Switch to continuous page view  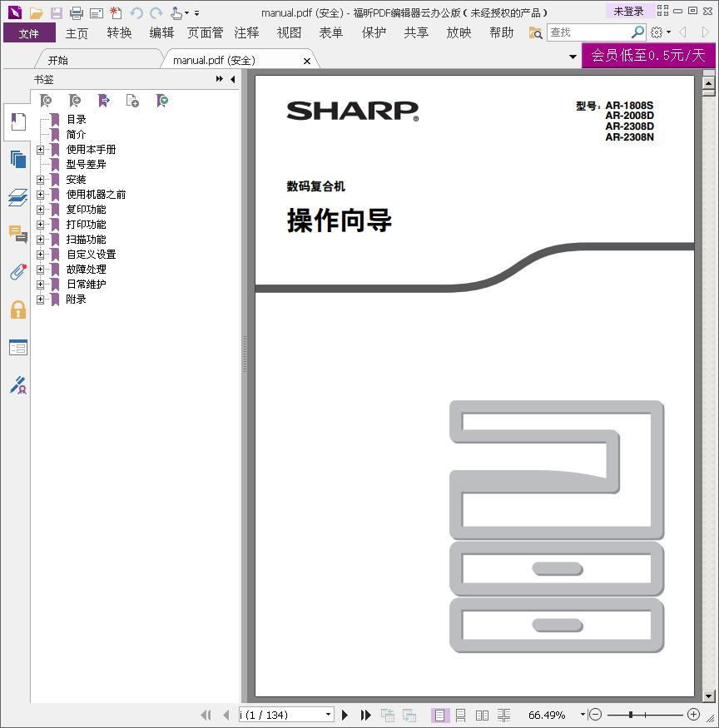[x=461, y=715]
